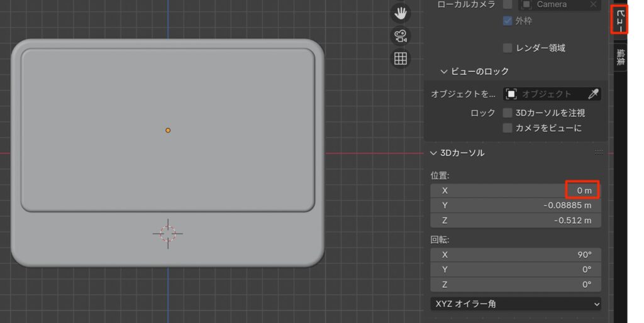Screen dimensions: 644x323
Task: Click the 3D cursor location X field
Action: 516,190
